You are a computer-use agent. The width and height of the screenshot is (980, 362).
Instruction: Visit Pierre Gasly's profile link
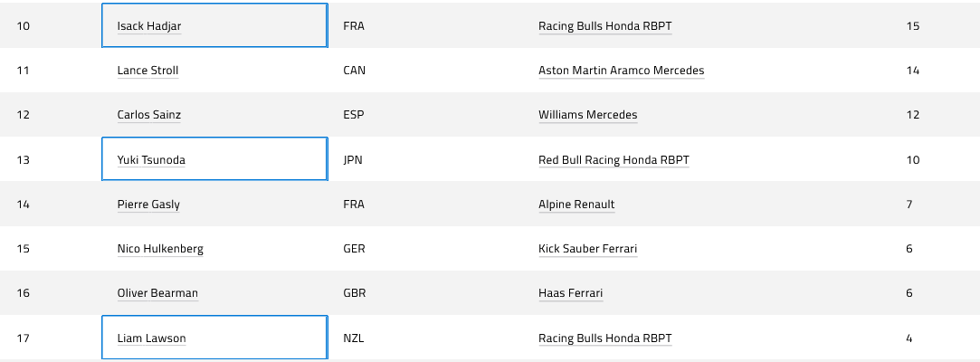pos(148,205)
